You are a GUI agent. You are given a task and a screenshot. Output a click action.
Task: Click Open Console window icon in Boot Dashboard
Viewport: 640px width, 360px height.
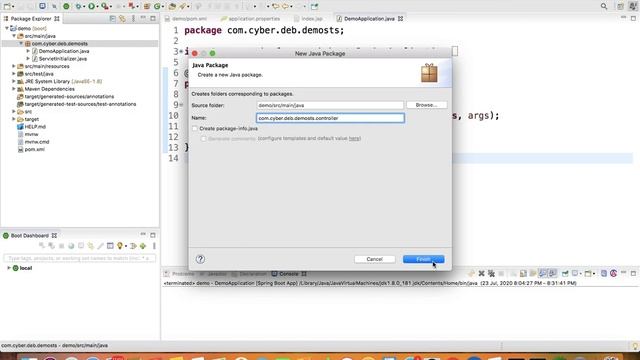[x=110, y=246]
